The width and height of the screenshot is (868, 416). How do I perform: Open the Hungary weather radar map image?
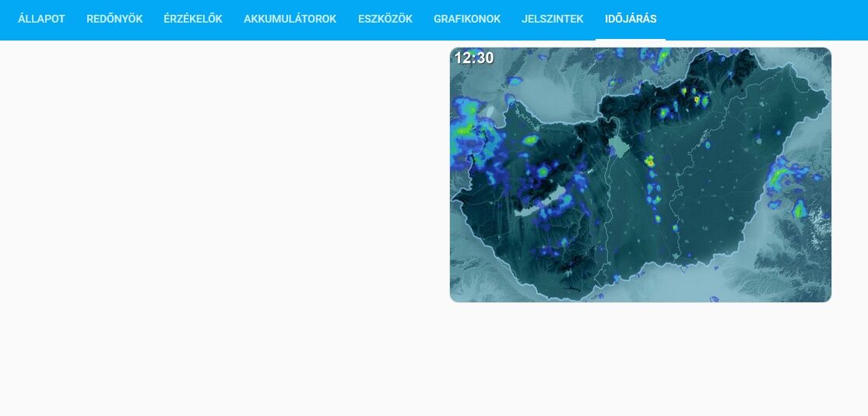point(641,175)
